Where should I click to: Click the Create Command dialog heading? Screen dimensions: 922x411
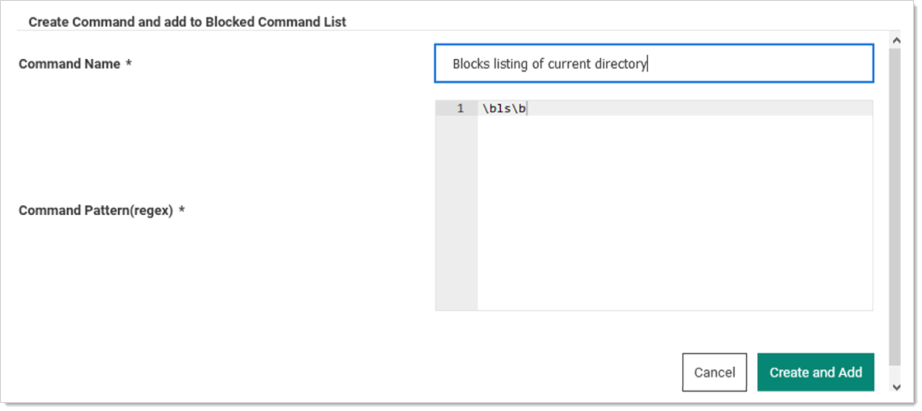pyautogui.click(x=188, y=22)
